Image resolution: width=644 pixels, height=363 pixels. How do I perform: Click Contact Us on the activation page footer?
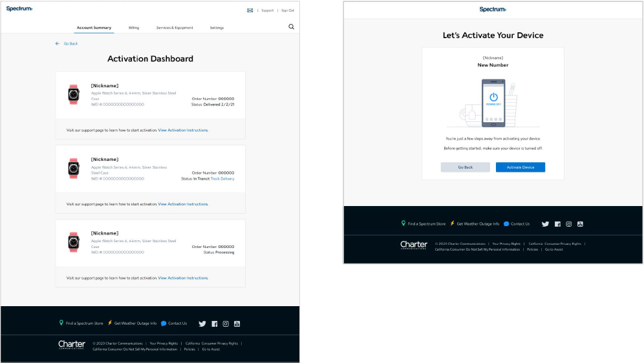[x=521, y=224]
